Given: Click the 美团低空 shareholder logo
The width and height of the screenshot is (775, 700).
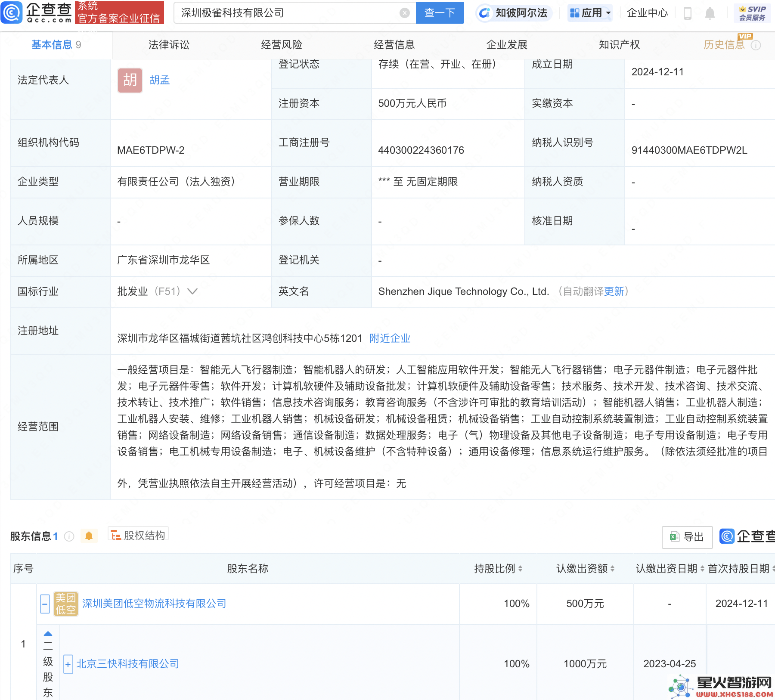Looking at the screenshot, I should point(66,604).
